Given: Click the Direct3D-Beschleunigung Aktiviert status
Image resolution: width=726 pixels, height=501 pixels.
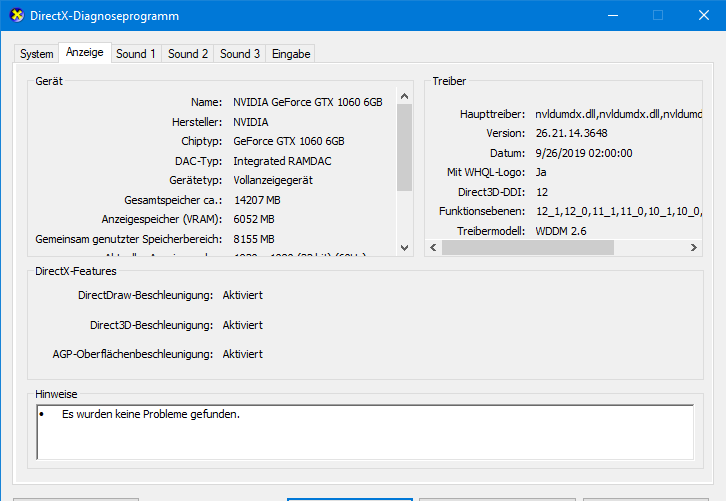Looking at the screenshot, I should pos(243,325).
